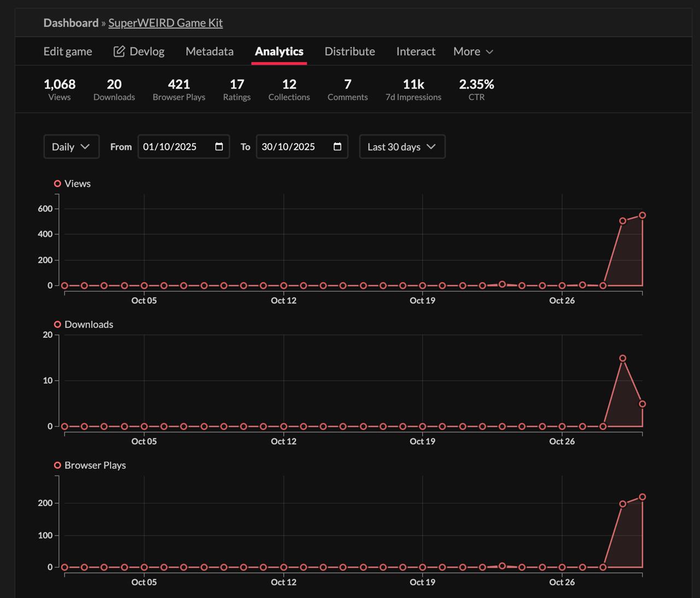The height and width of the screenshot is (598, 700).
Task: Toggle the Downloads series legend circle
Action: [57, 324]
